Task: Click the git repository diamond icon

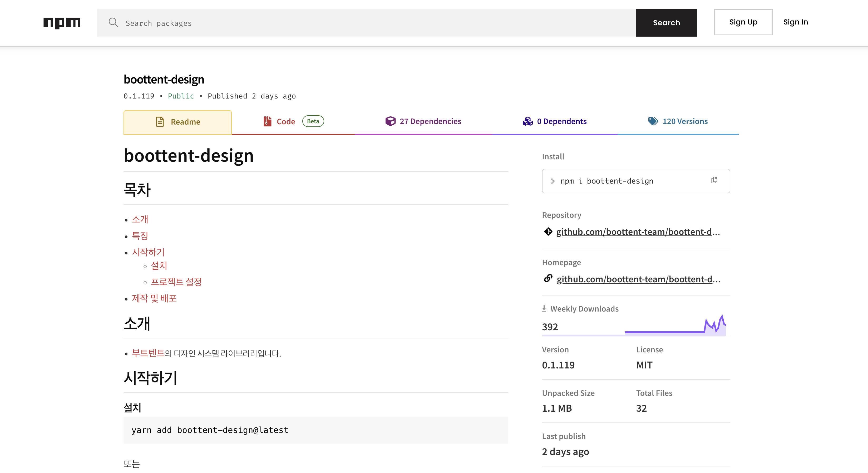Action: coord(548,231)
